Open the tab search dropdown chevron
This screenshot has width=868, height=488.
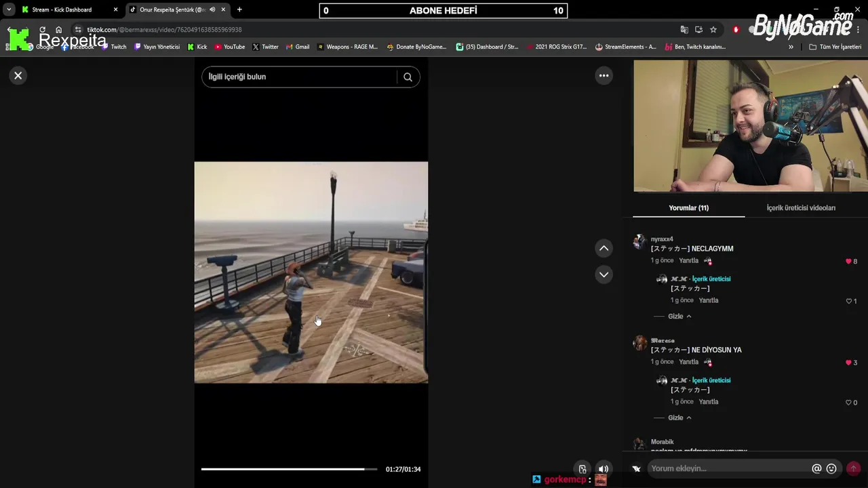click(x=9, y=9)
